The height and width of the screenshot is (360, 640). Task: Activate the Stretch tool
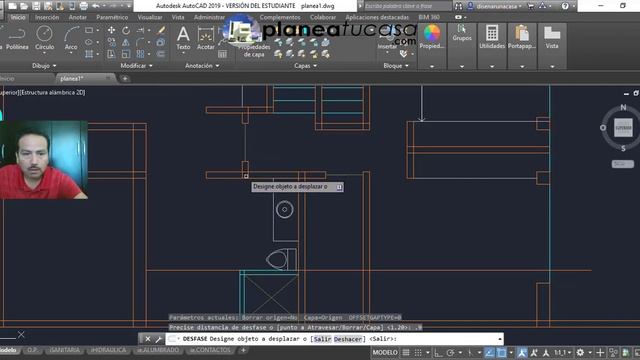tap(111, 54)
